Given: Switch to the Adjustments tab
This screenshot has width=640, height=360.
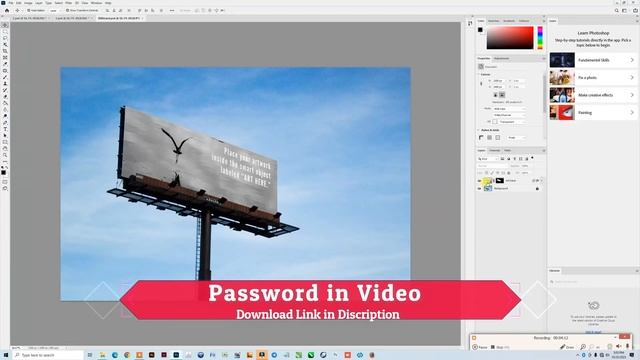Looking at the screenshot, I should tap(501, 58).
